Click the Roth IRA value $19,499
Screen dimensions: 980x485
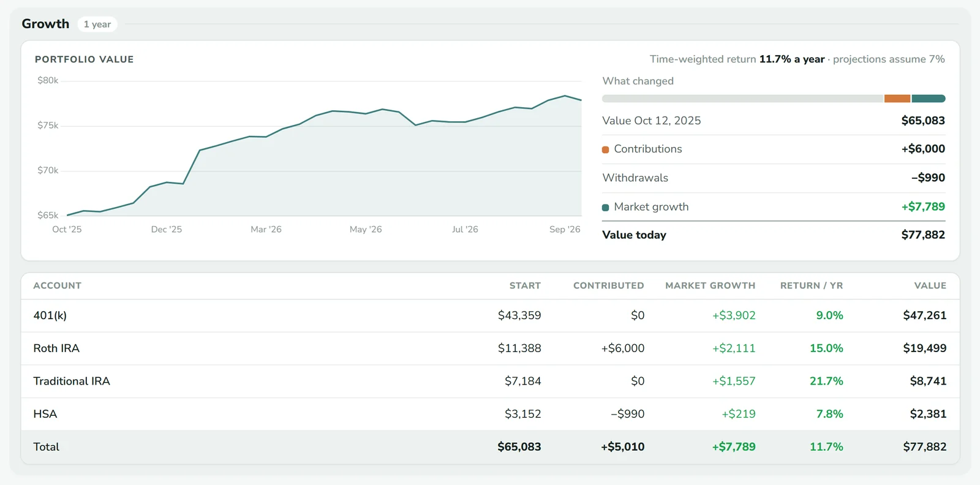point(924,348)
